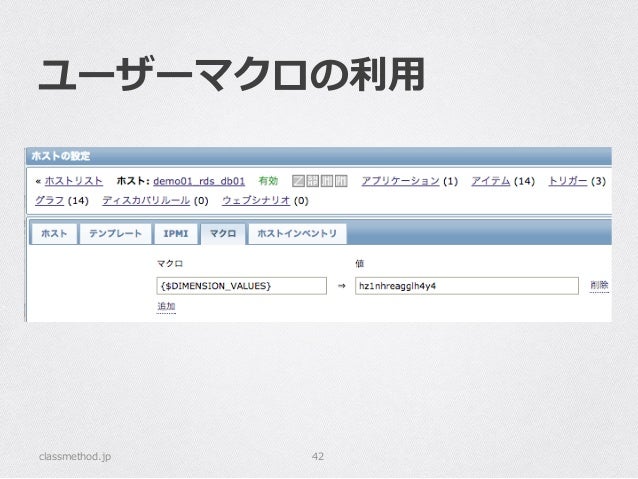Click 追加 to add a macro
This screenshot has width=638, height=479.
point(166,306)
